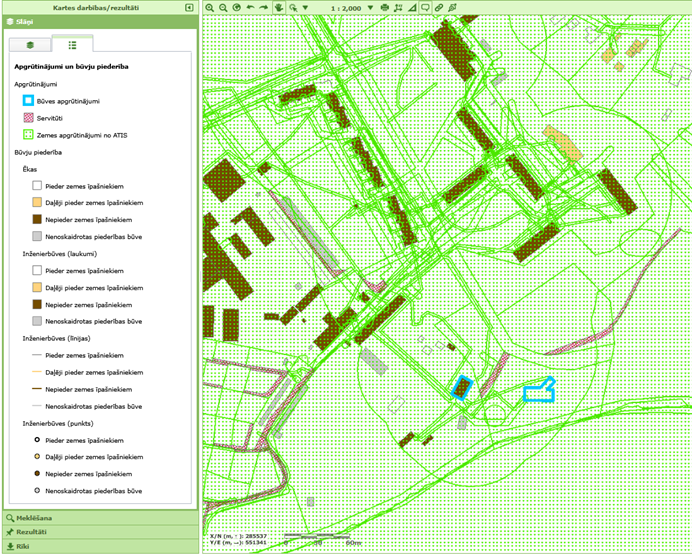Click the Būves apgrūtinājumi legend swatch
The height and width of the screenshot is (555, 692).
[28, 100]
